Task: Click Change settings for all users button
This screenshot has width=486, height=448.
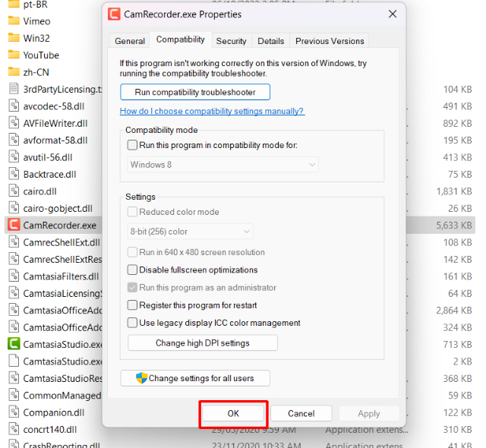Action: (x=195, y=378)
